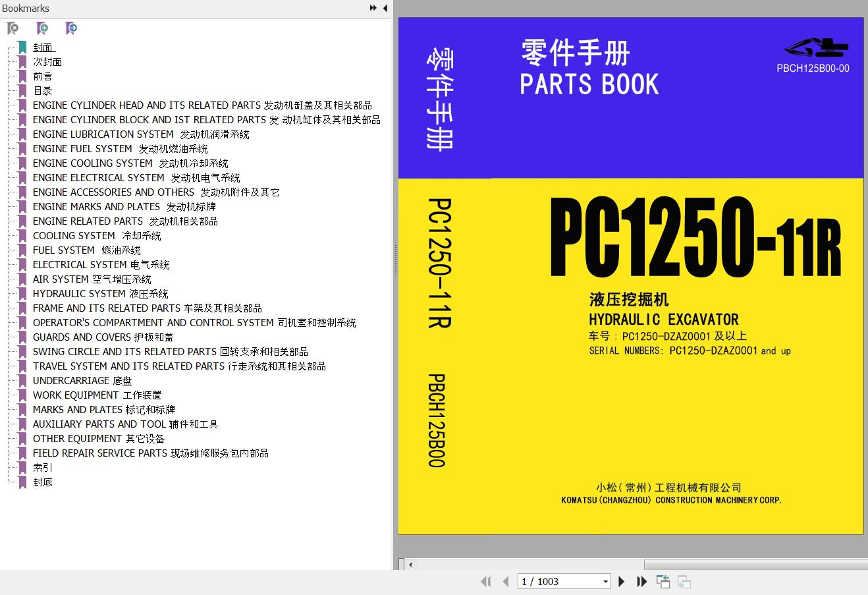Open the page number dropdown arrow

(x=605, y=582)
